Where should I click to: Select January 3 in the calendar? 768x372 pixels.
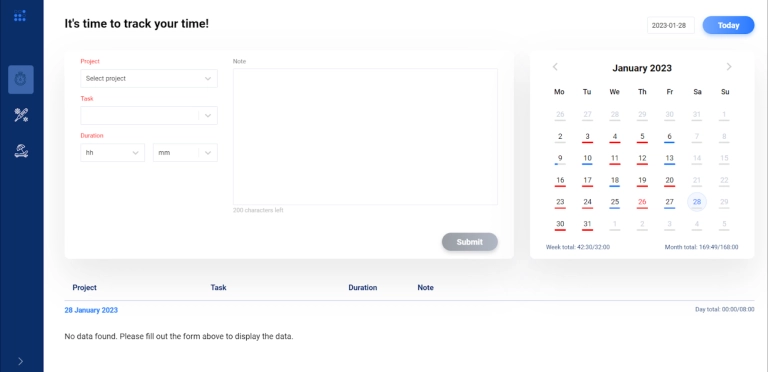587,137
